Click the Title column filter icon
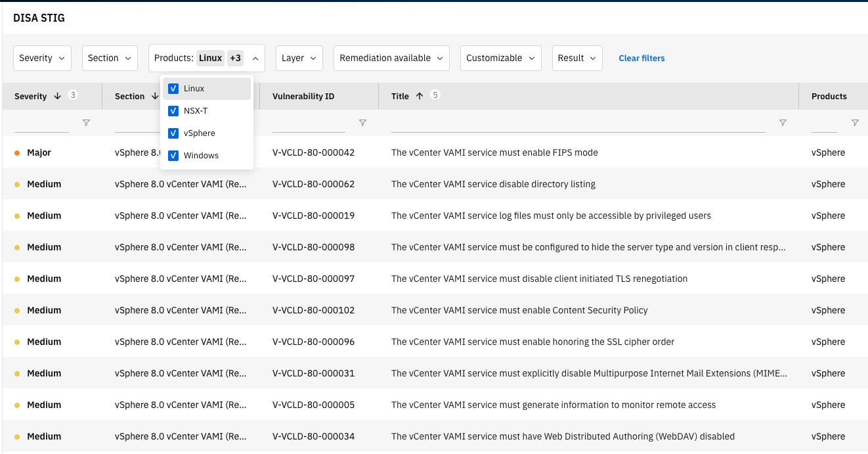This screenshot has width=868, height=454. click(x=783, y=123)
